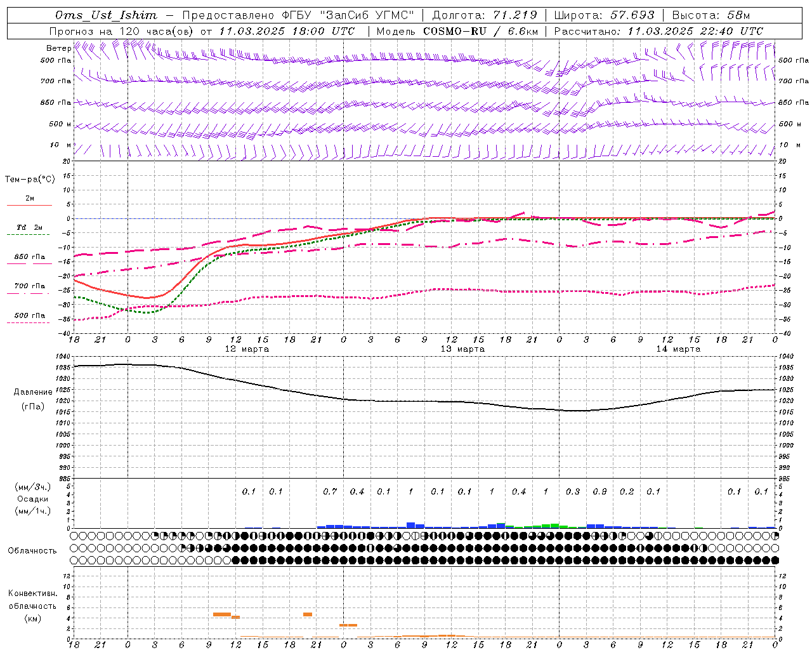Click the provider text ФГБУ "ЗапСиб УГМС"
Screen dimensions: 812x650
pos(348,15)
